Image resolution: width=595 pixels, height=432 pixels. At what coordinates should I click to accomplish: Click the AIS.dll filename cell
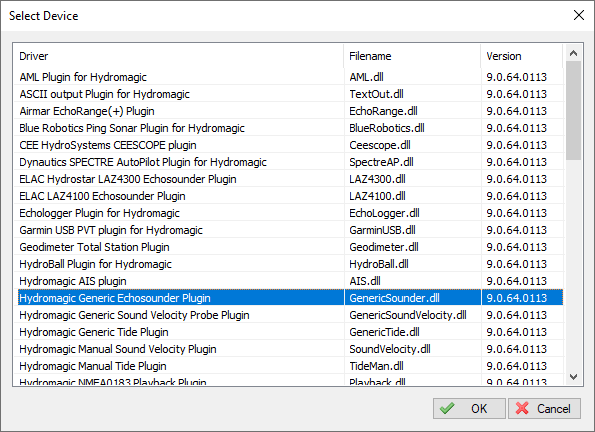[x=412, y=281]
